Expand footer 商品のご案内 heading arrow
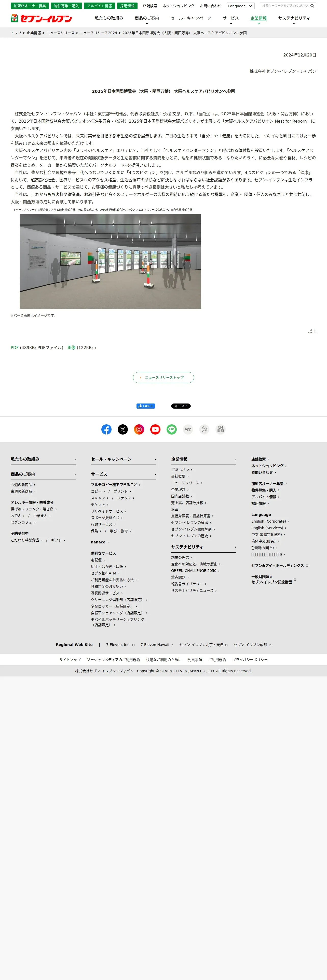327x980 pixels. point(75,474)
